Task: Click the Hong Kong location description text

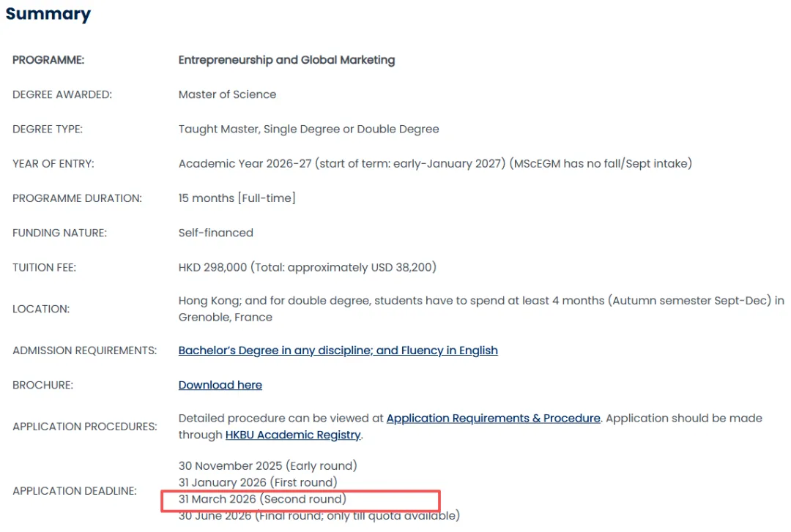Action: 480,301
